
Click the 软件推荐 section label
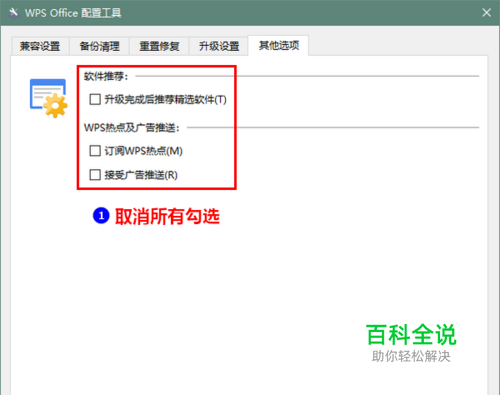point(106,76)
